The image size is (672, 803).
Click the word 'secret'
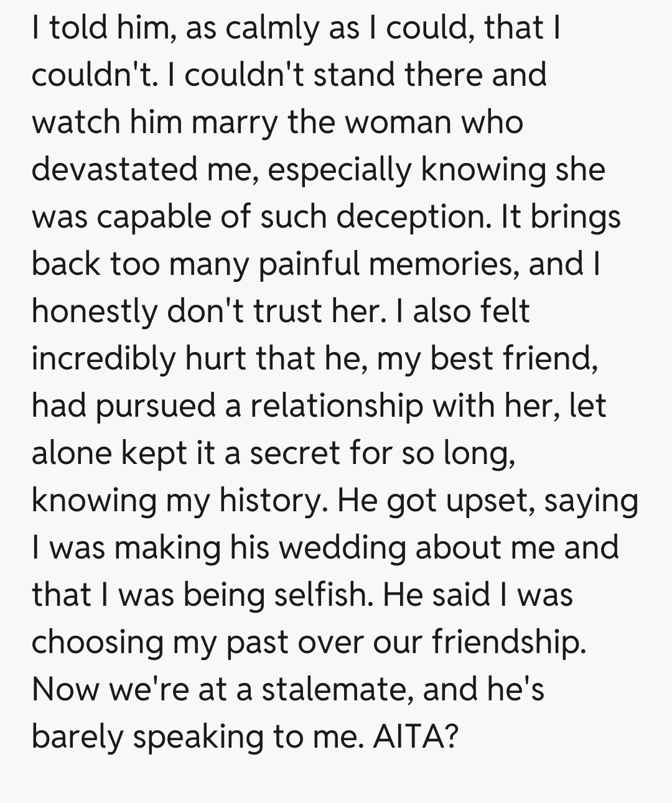pyautogui.click(x=295, y=453)
